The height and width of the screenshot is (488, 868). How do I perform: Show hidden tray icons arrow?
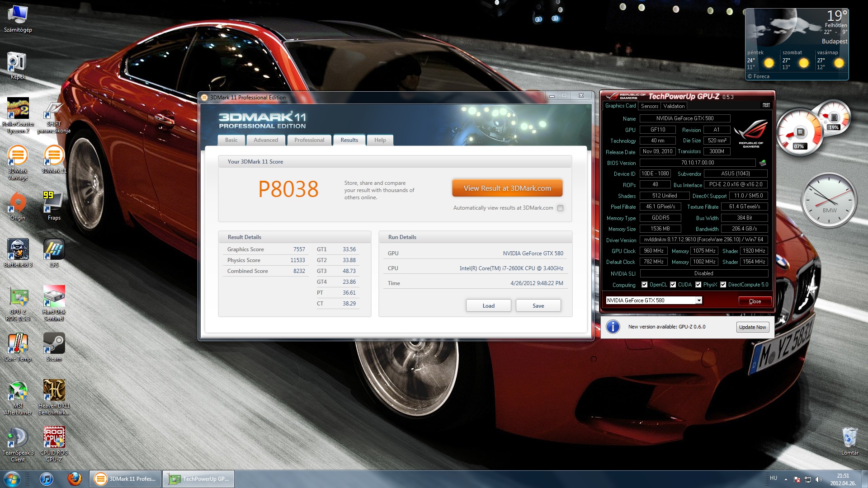click(x=786, y=479)
